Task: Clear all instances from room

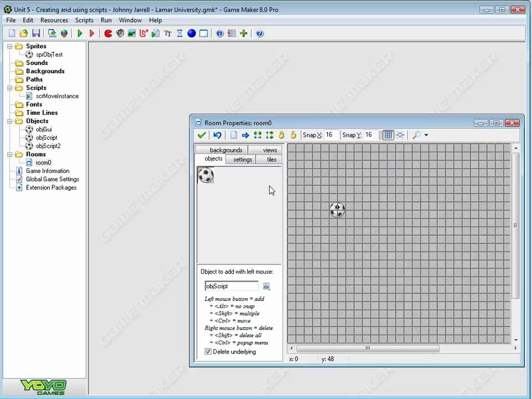Action: pos(233,135)
